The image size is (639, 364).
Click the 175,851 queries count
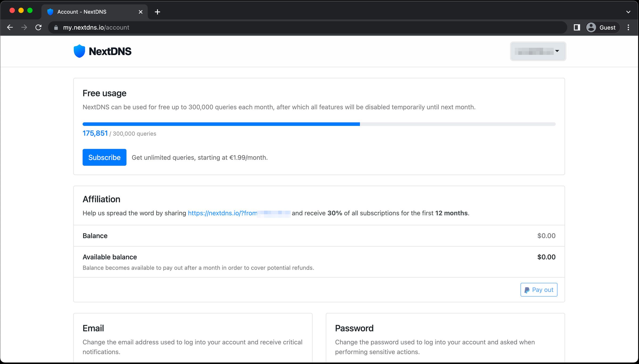(95, 133)
